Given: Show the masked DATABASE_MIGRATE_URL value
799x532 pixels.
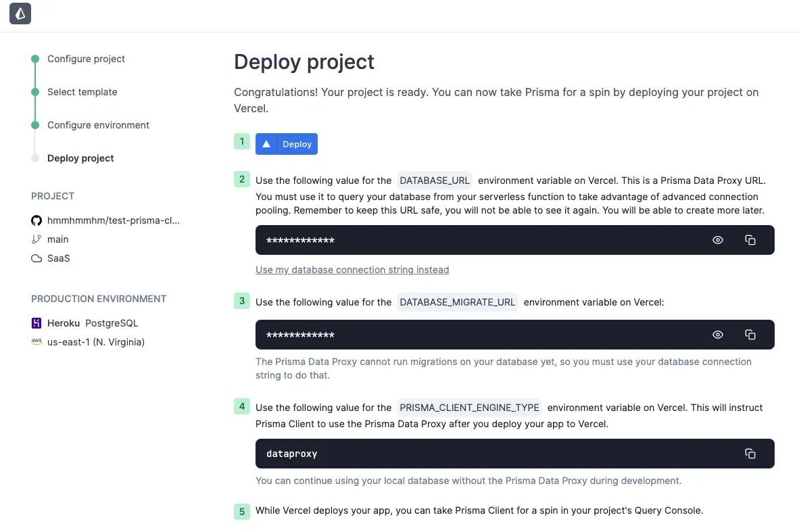Looking at the screenshot, I should click(718, 335).
